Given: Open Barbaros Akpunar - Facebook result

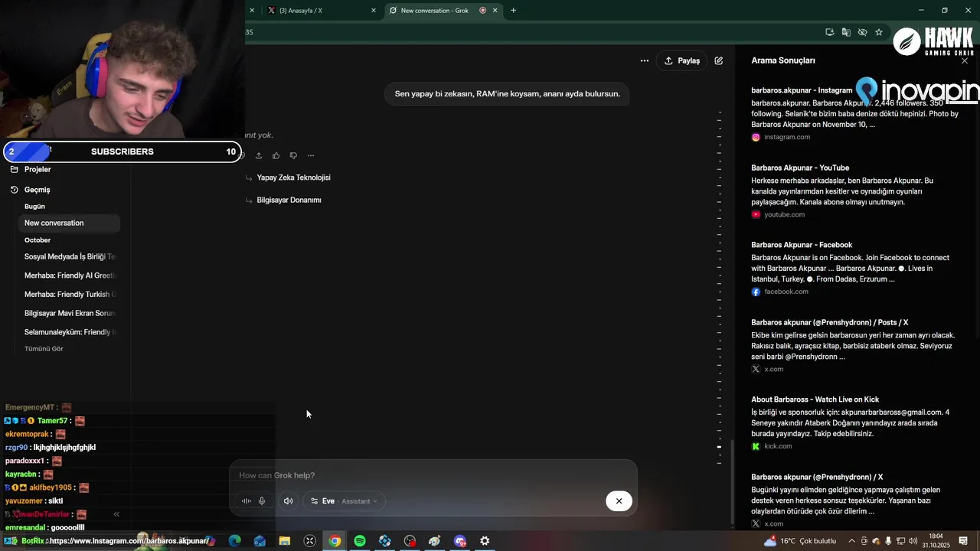Looking at the screenshot, I should click(x=802, y=245).
